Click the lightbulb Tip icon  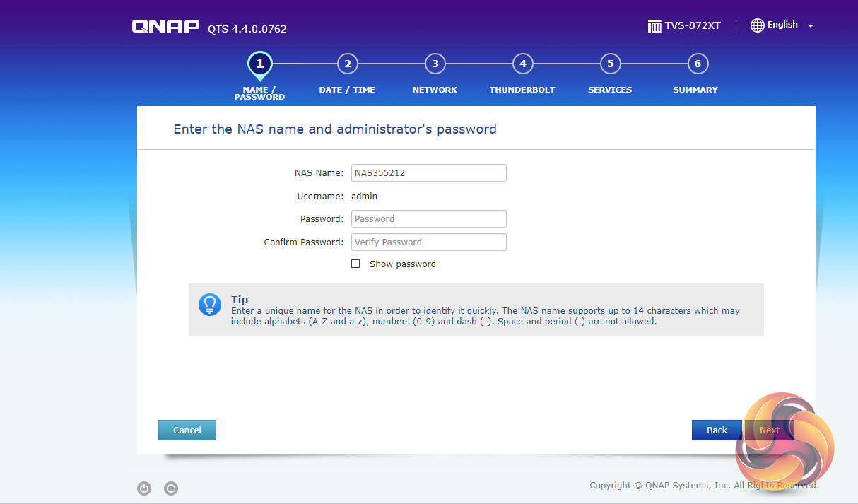pos(210,305)
